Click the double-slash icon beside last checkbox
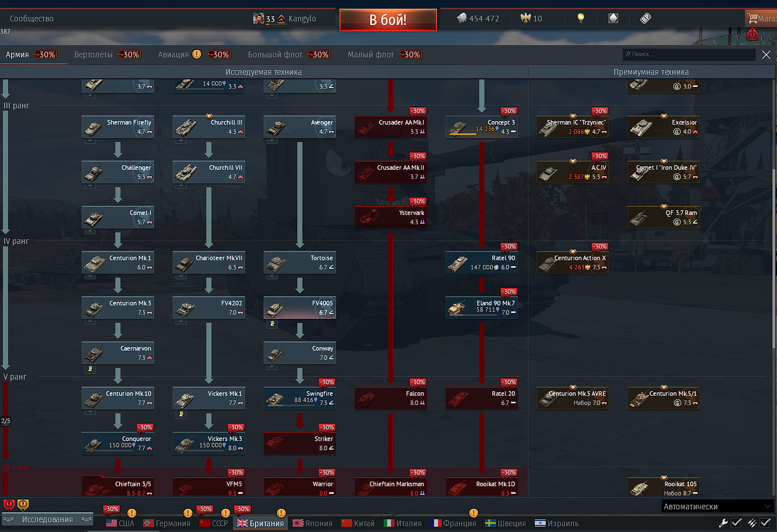 pyautogui.click(x=753, y=523)
